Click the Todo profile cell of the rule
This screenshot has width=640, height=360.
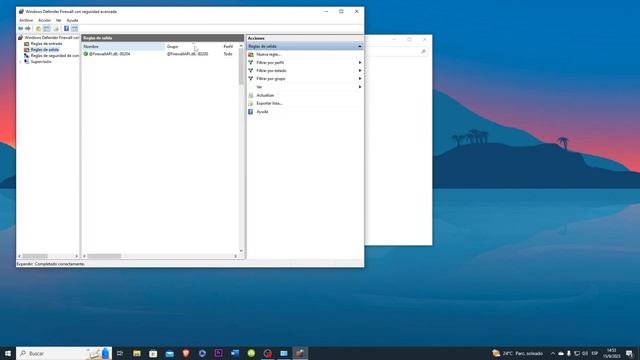(x=228, y=54)
